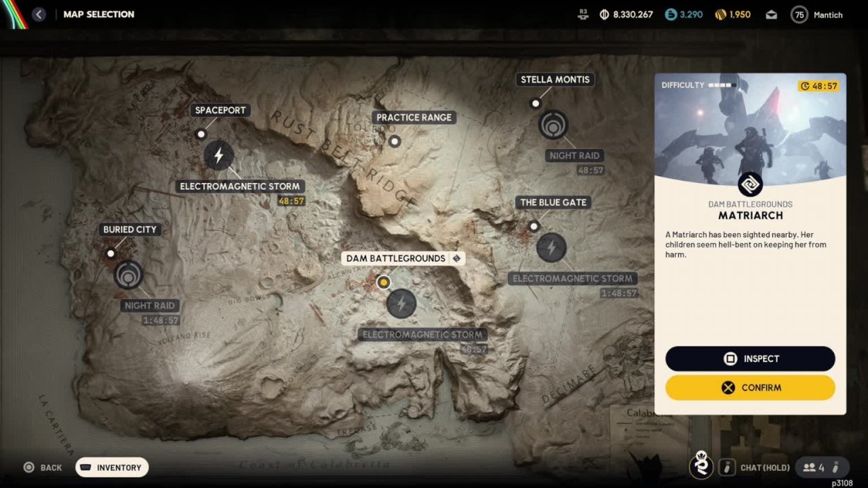Click the R3 controller prompt icon
The width and height of the screenshot is (868, 488).
(583, 14)
